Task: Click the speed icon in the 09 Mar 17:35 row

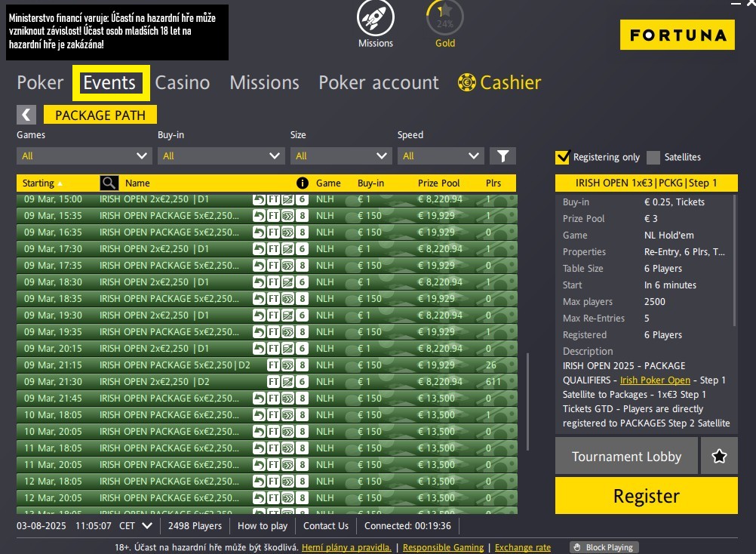Action: (x=288, y=265)
